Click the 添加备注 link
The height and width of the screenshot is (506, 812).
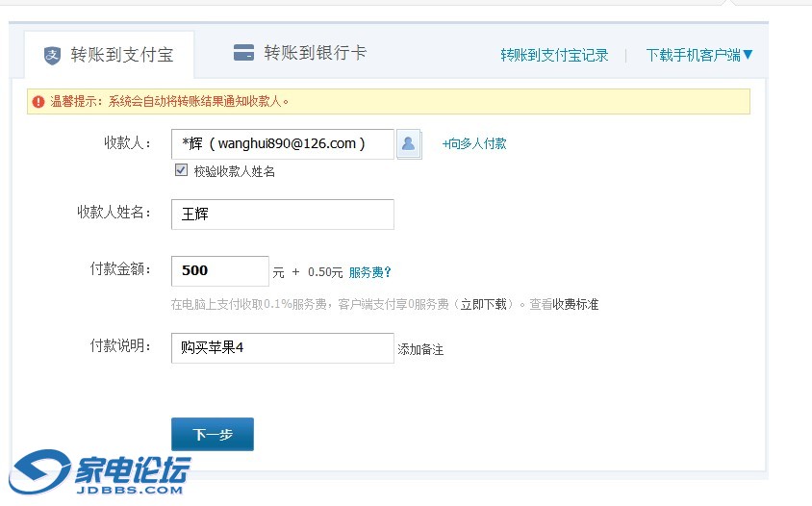point(420,350)
